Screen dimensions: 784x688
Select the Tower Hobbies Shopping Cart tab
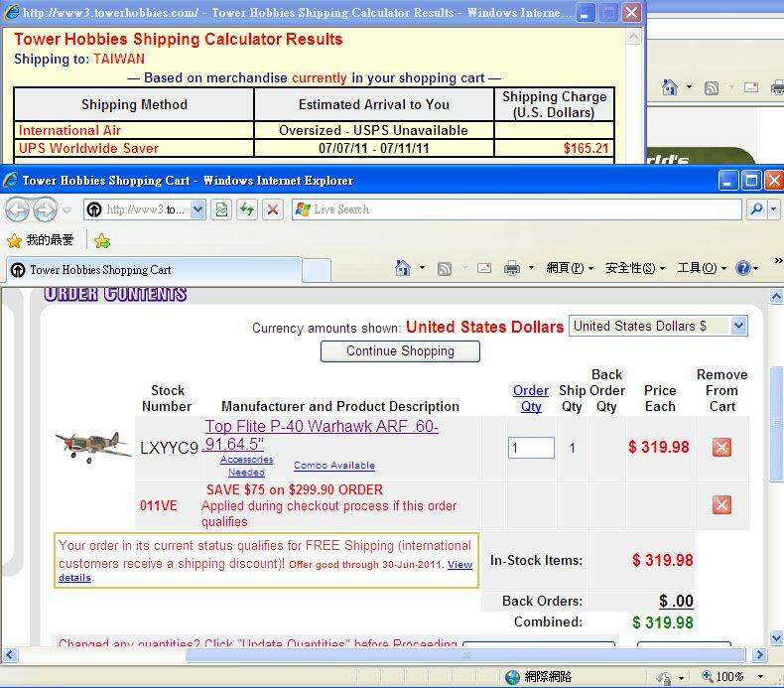pos(99,270)
